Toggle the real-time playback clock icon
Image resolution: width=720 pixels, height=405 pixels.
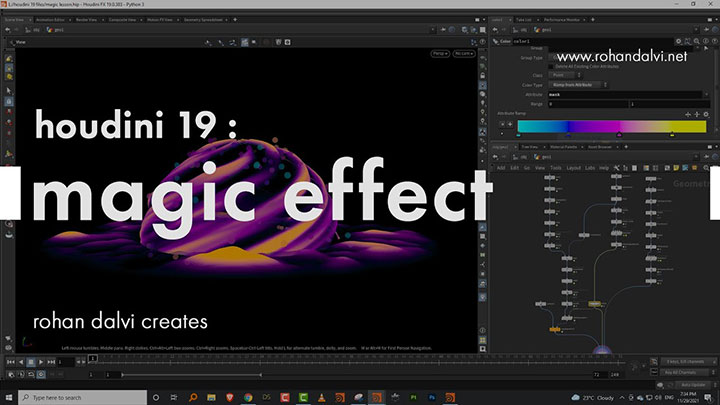point(41,375)
